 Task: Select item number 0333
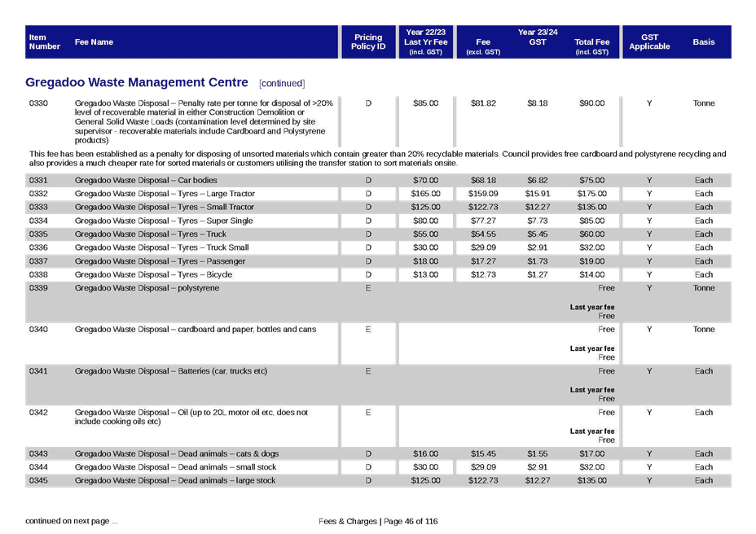[x=38, y=208]
